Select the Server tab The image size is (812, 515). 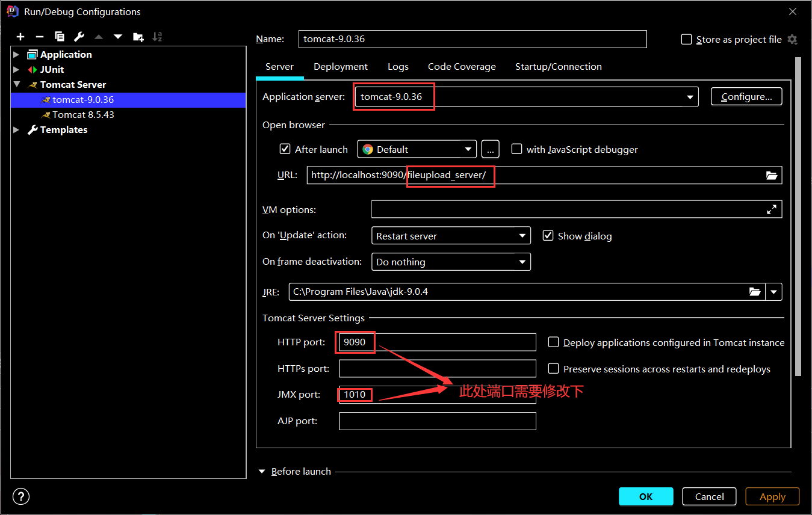[x=279, y=67]
